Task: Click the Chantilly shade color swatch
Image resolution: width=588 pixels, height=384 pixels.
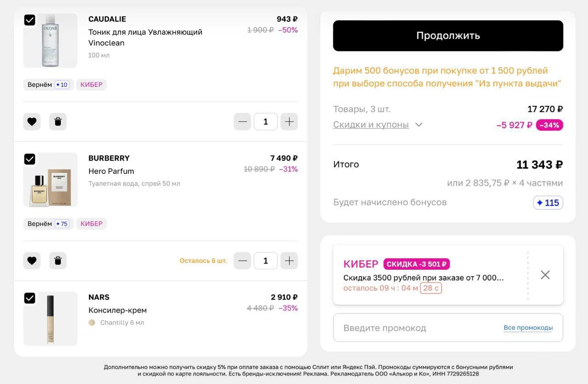Action: tap(92, 323)
